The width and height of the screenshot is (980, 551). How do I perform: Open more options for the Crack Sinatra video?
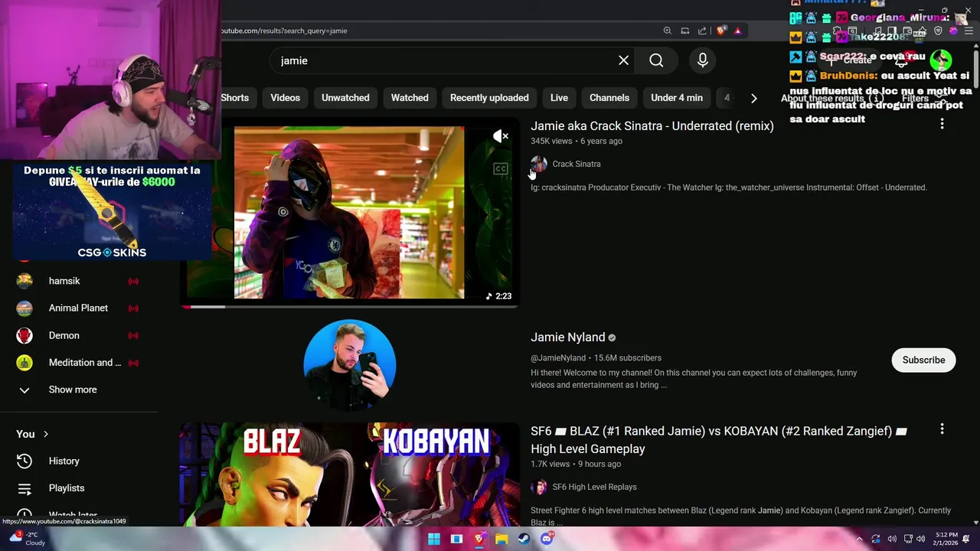click(x=942, y=124)
